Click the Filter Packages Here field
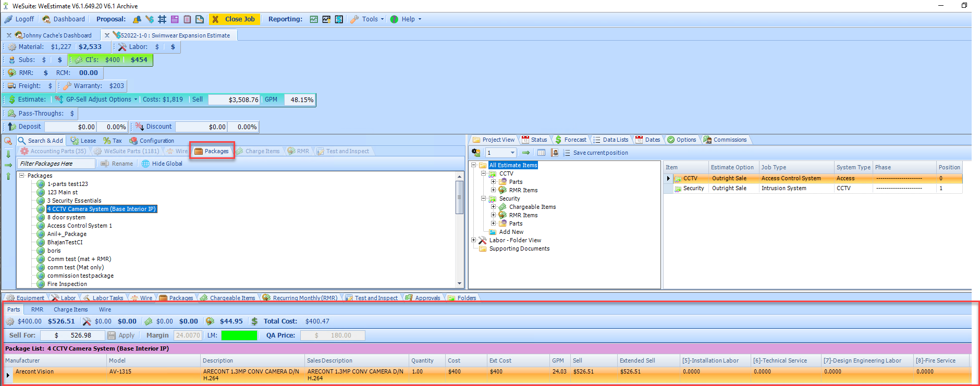The width and height of the screenshot is (980, 386). [x=57, y=164]
